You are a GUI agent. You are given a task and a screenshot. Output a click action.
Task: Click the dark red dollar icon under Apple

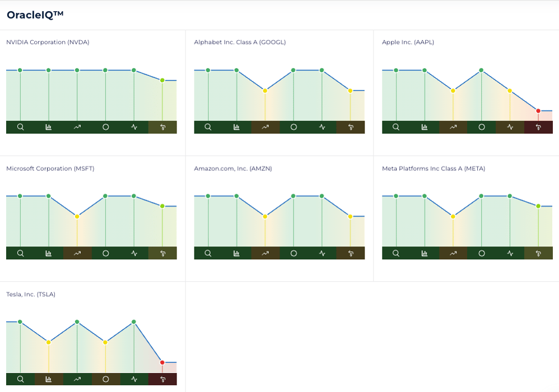(538, 127)
